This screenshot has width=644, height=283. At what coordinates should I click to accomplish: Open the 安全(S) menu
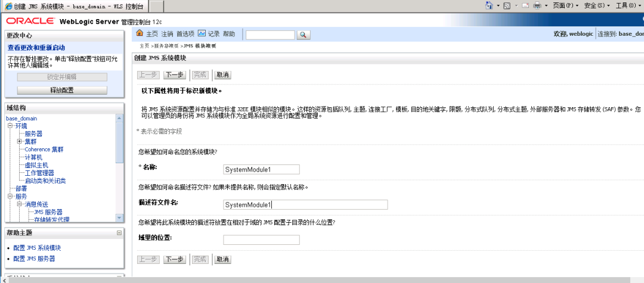pos(596,5)
